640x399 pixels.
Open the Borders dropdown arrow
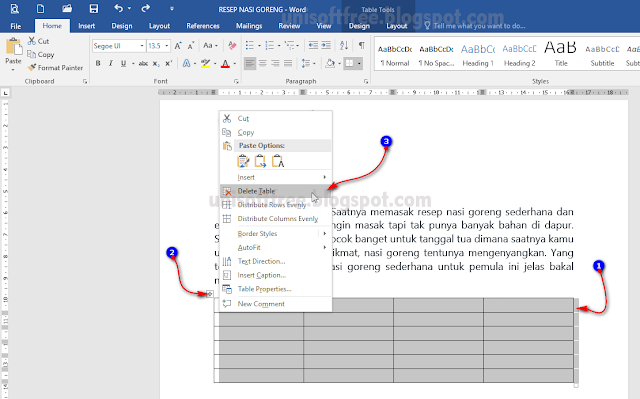[359, 64]
